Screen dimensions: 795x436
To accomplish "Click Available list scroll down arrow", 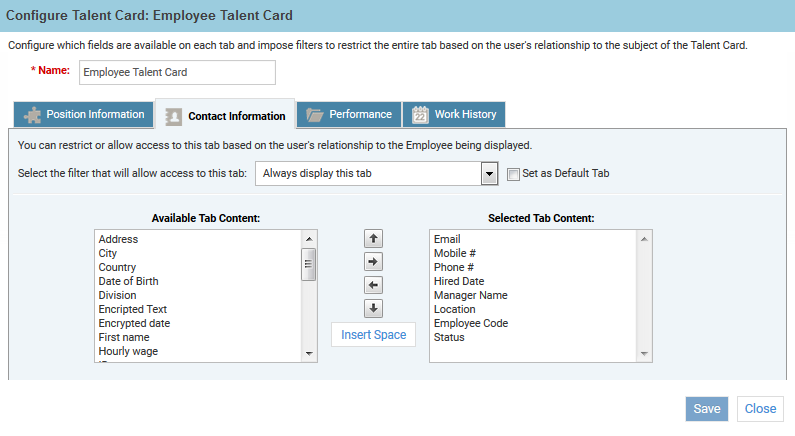I will [309, 353].
